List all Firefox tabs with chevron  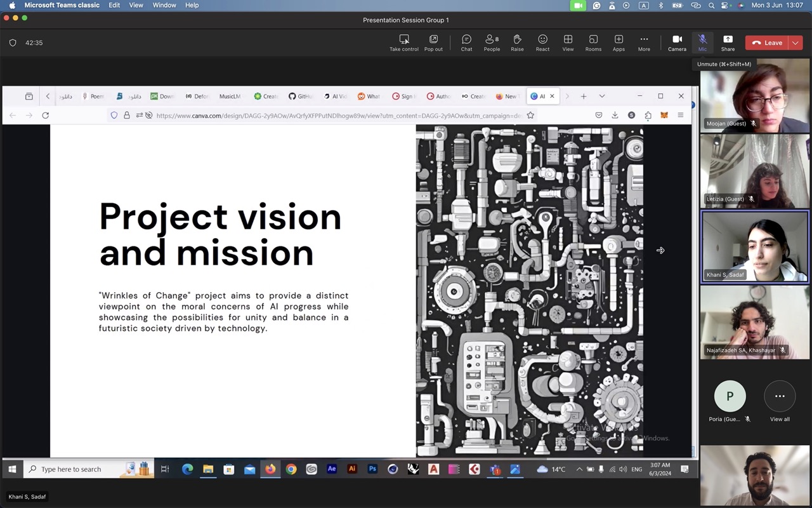pos(602,97)
